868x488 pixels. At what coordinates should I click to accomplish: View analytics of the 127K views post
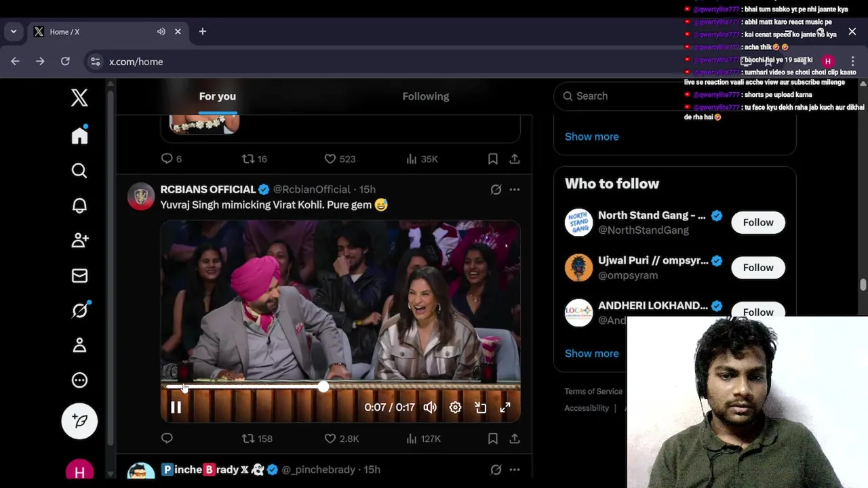click(423, 439)
